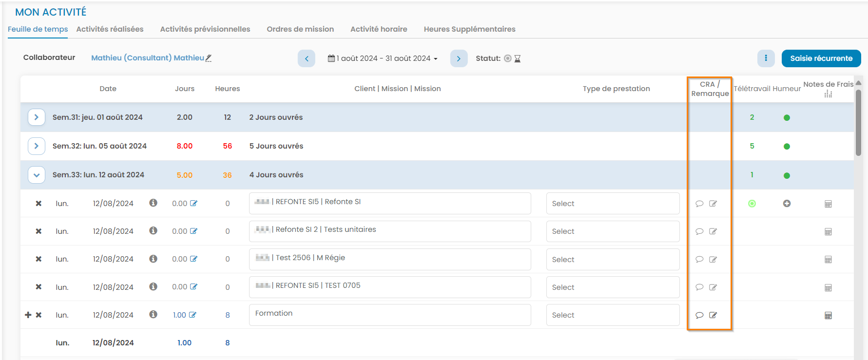This screenshot has width=868, height=360.
Task: Click green mood dot for week 32
Action: [787, 147]
